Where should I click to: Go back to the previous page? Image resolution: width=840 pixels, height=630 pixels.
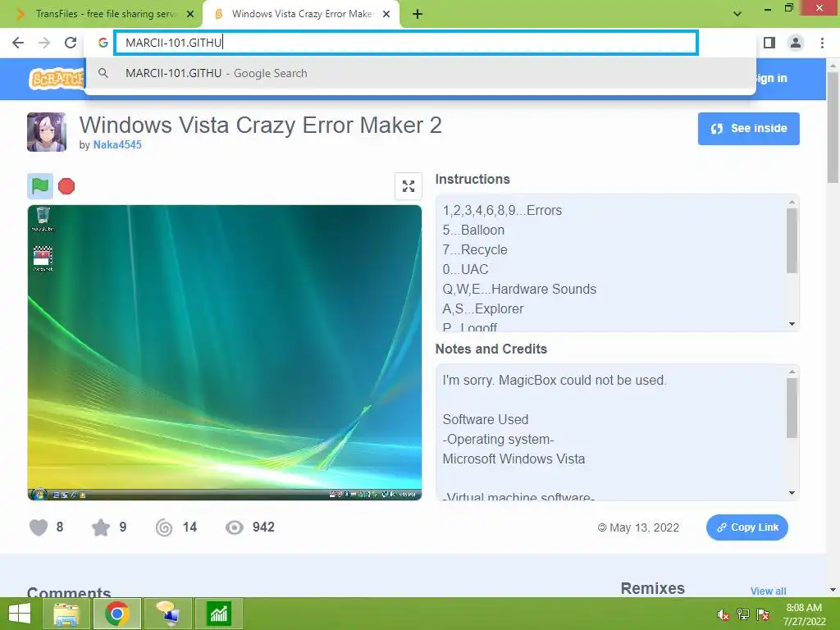click(18, 43)
